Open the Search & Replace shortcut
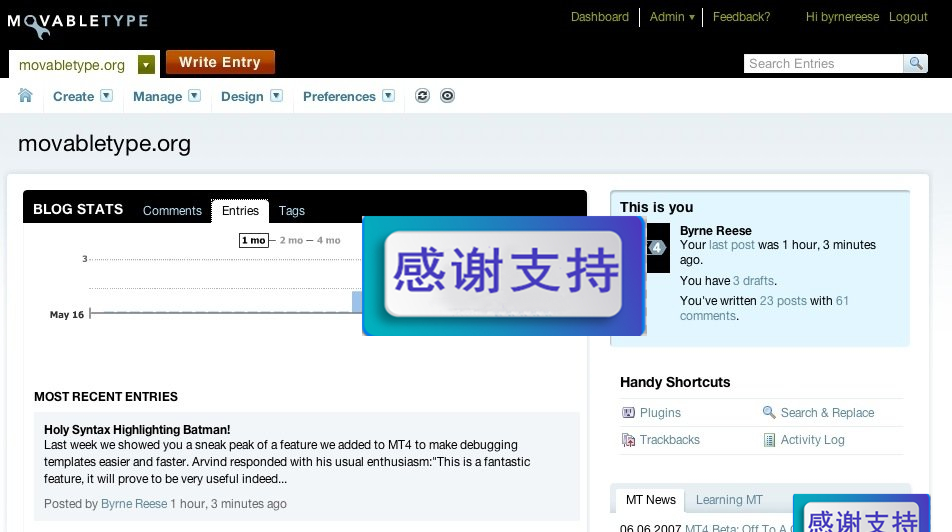The width and height of the screenshot is (952, 532). click(x=827, y=412)
